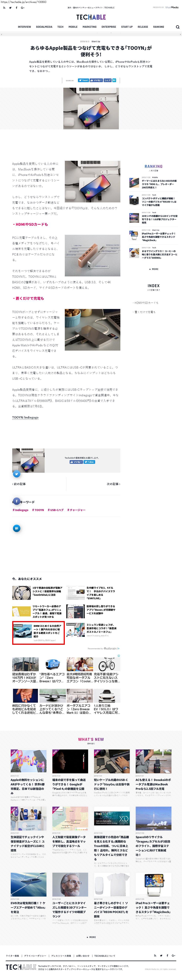The image size is (182, 980).
Task: Click the Twitter icon in top bar
Action: pyautogui.click(x=10, y=8)
